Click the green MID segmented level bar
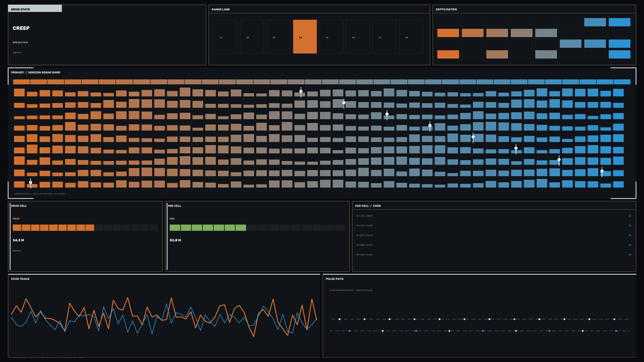 [257, 228]
